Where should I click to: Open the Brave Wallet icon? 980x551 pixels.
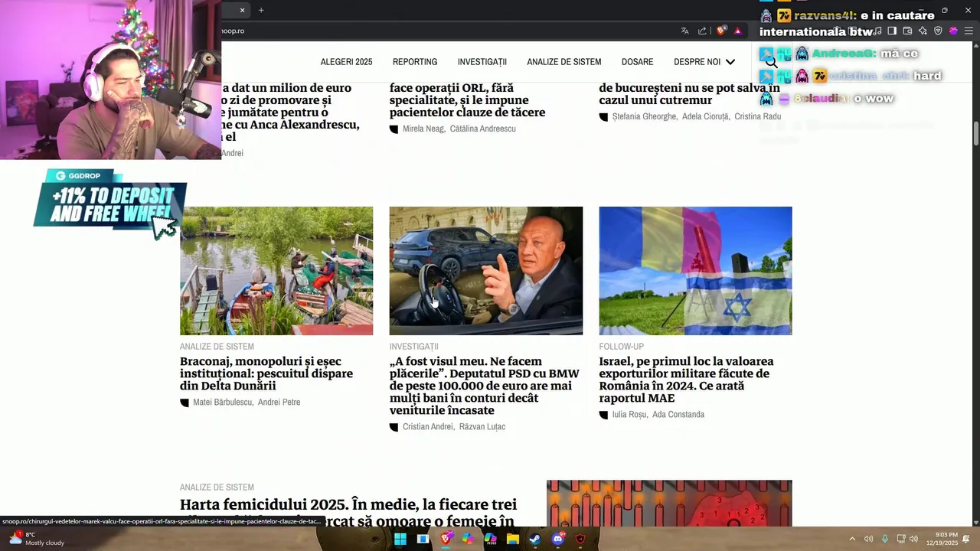[x=907, y=31]
